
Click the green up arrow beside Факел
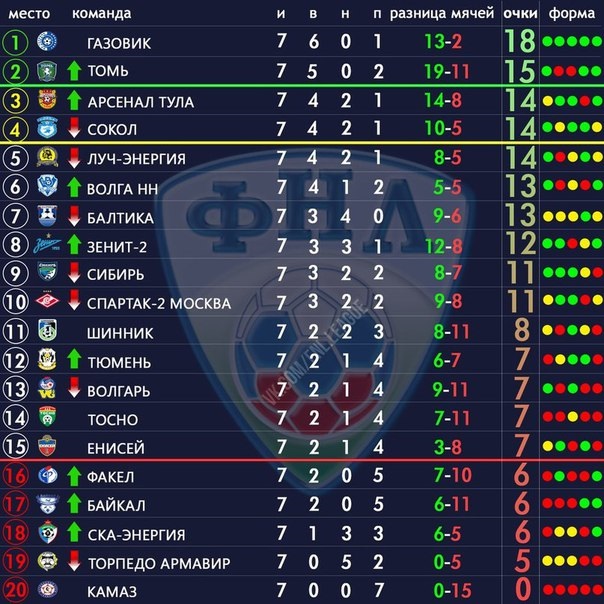74,476
